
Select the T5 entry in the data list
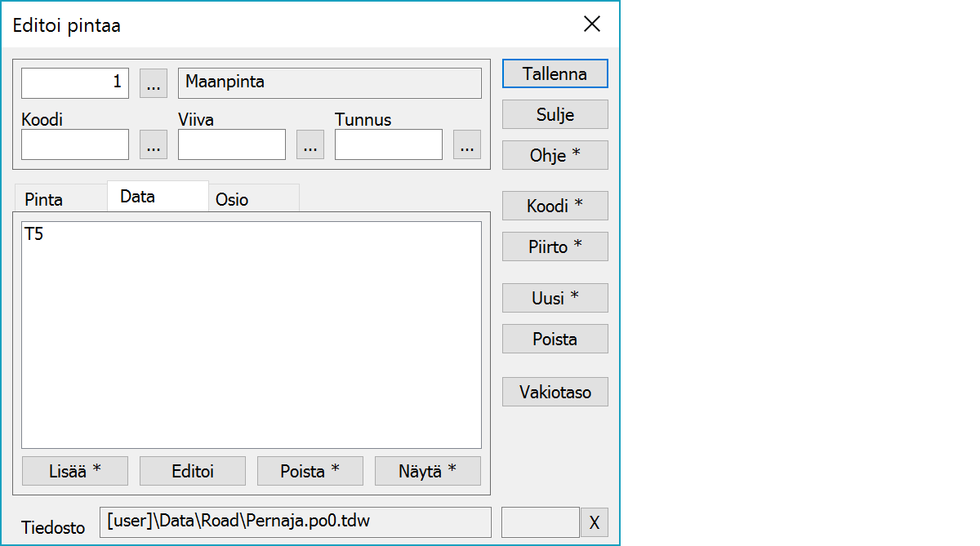click(x=34, y=234)
